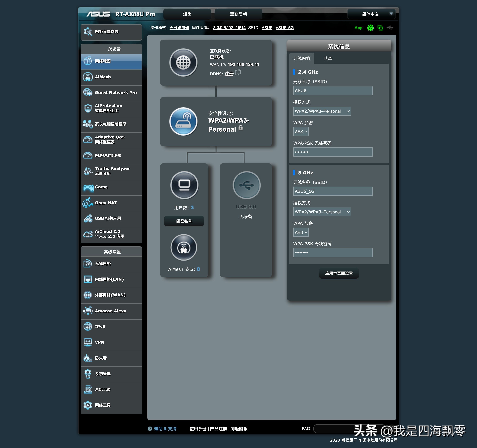The height and width of the screenshot is (448, 477).
Task: Click the 使用手册 footer link
Action: coord(198,429)
